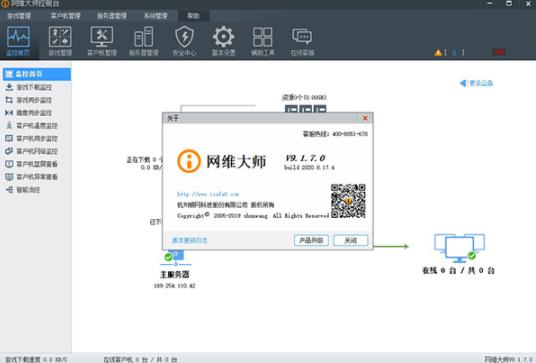This screenshot has height=363, width=536.
Task: Click the V9.1.7.0 version text
Action: pos(305,158)
